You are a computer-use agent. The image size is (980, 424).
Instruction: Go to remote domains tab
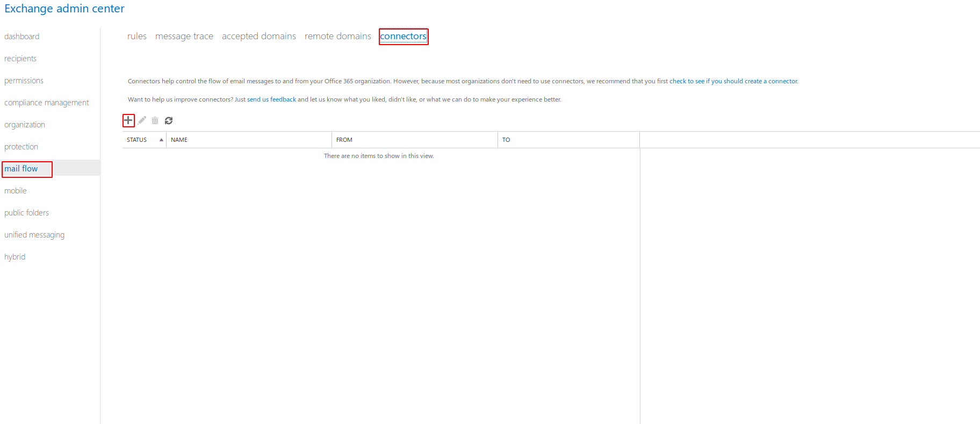(x=338, y=36)
